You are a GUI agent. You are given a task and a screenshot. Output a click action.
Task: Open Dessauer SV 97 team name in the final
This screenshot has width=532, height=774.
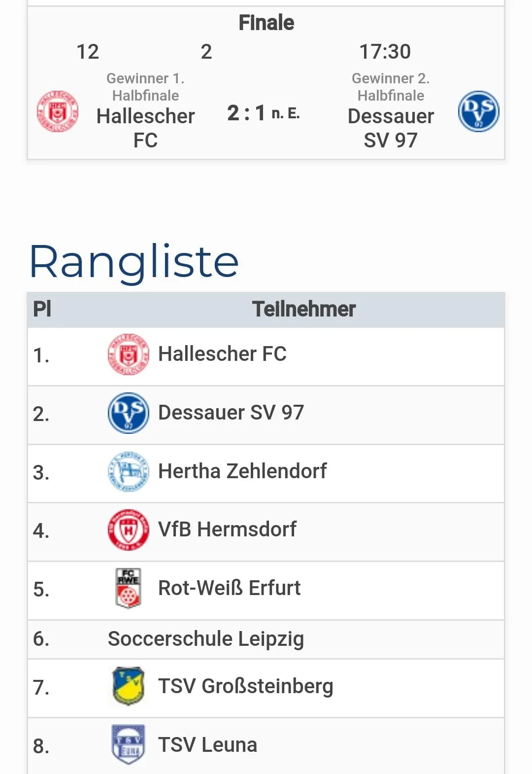(x=391, y=128)
